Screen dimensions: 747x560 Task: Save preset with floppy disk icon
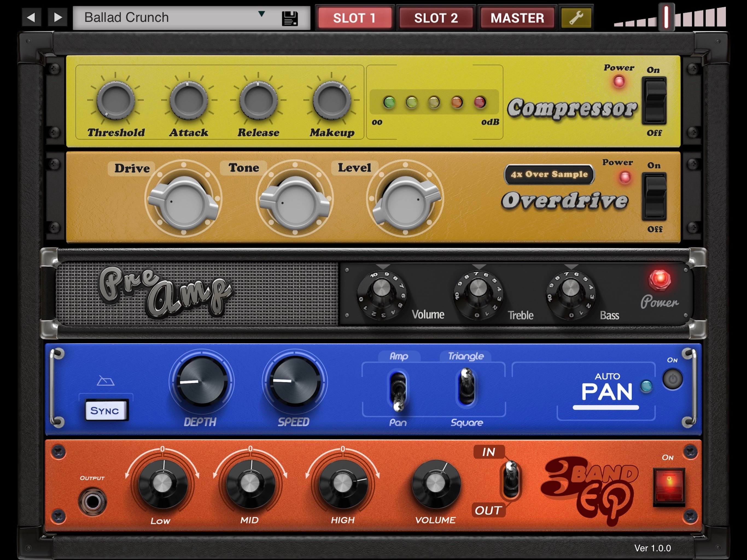tap(290, 18)
